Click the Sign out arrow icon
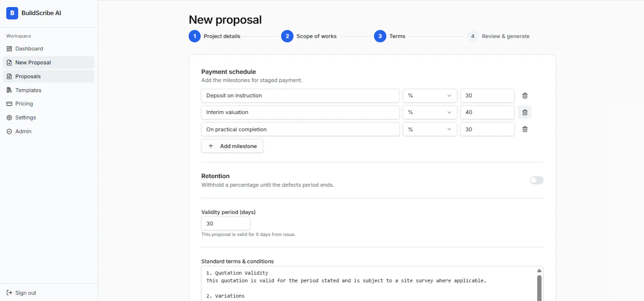 click(9, 293)
